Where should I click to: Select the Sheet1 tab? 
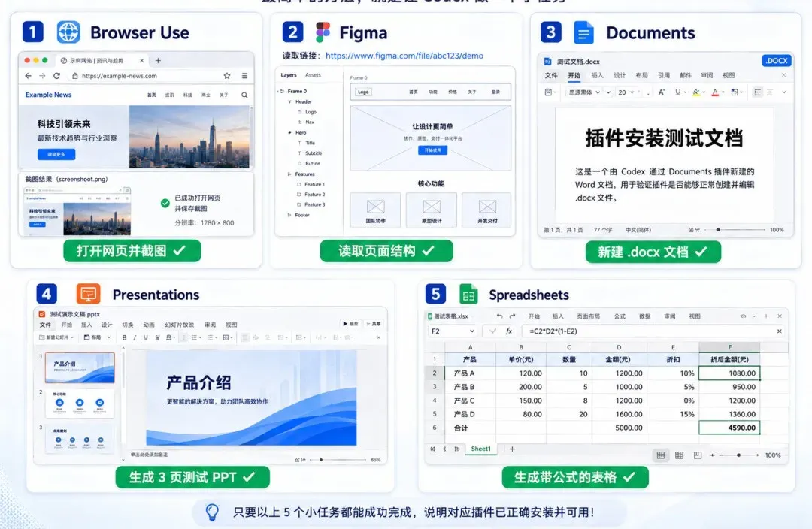(x=480, y=449)
